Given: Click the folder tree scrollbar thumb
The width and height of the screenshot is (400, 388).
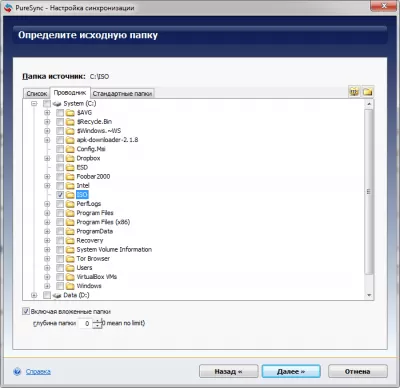Looking at the screenshot, I should coord(369,192).
